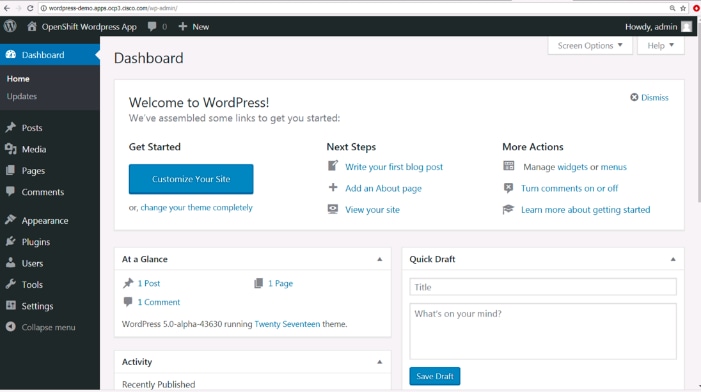Open the Twenty Seventeen theme link
This screenshot has height=392, width=701.
click(x=287, y=324)
